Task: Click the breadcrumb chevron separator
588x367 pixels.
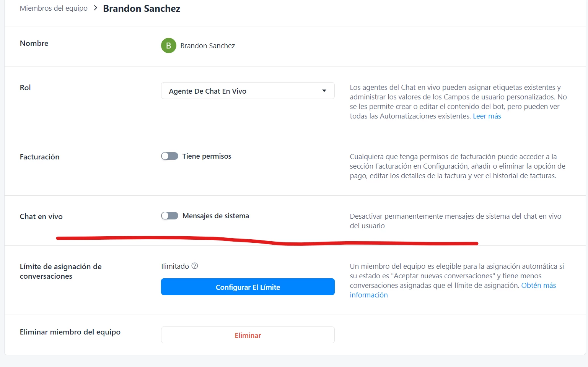Action: coord(96,8)
